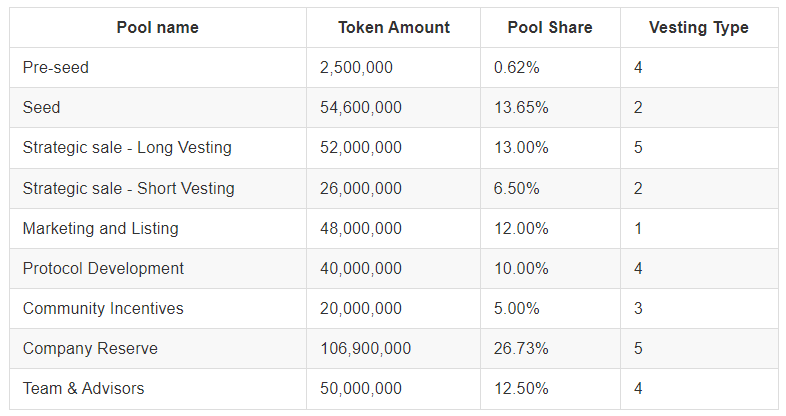The image size is (786, 416).
Task: Click the Team & Advisors row label
Action: coord(83,388)
